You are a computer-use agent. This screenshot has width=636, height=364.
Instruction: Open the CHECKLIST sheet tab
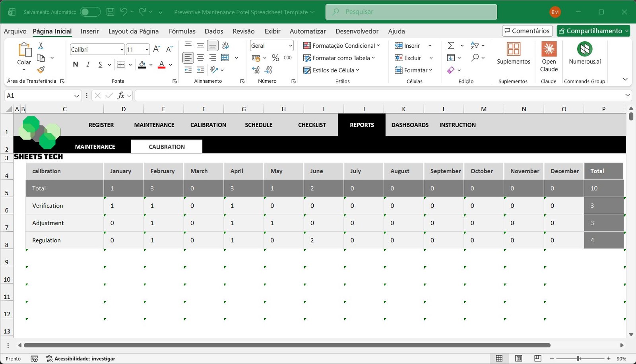(312, 125)
